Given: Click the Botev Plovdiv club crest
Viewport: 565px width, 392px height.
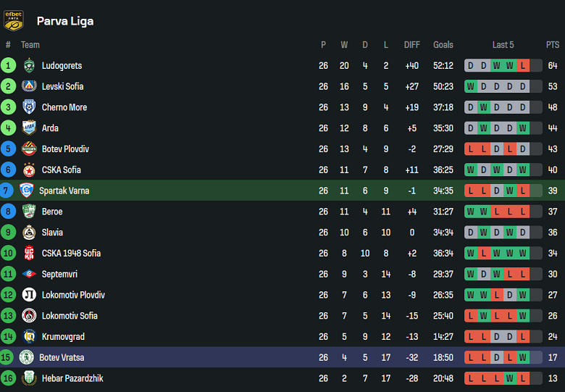Looking at the screenshot, I should point(29,149).
